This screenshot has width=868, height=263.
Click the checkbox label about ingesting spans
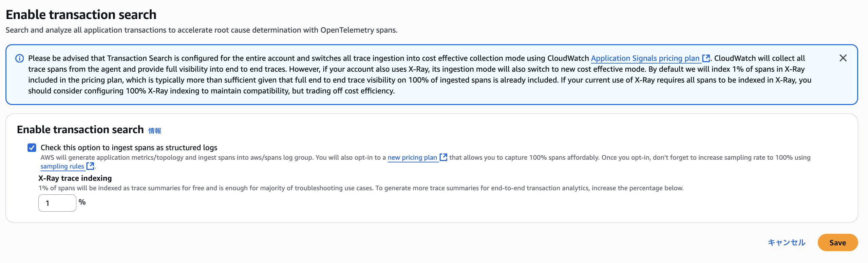pyautogui.click(x=129, y=147)
